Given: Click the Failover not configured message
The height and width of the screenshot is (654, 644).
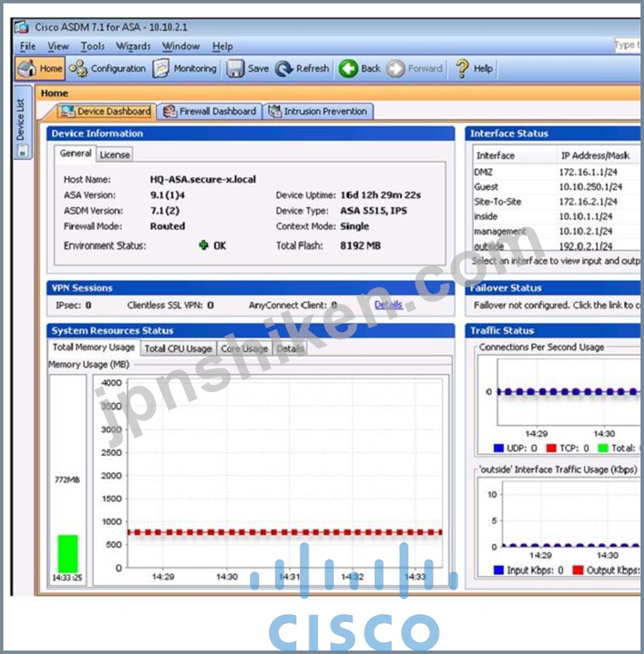Looking at the screenshot, I should click(557, 305).
